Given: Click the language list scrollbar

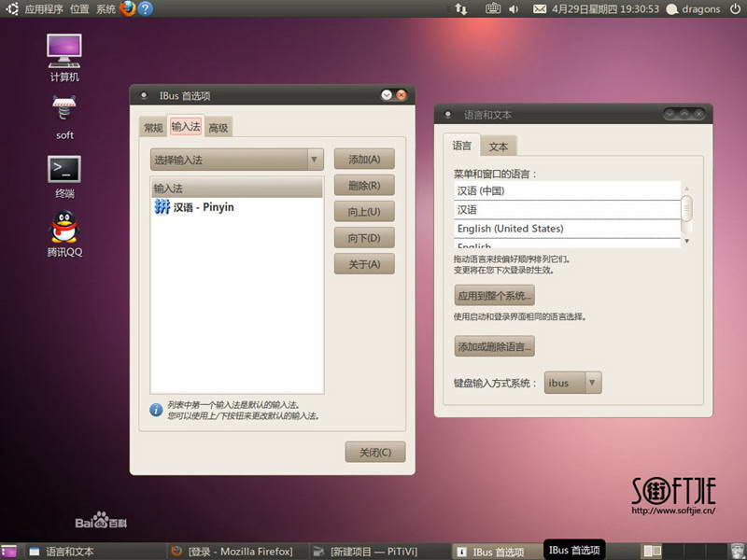Looking at the screenshot, I should tap(687, 207).
